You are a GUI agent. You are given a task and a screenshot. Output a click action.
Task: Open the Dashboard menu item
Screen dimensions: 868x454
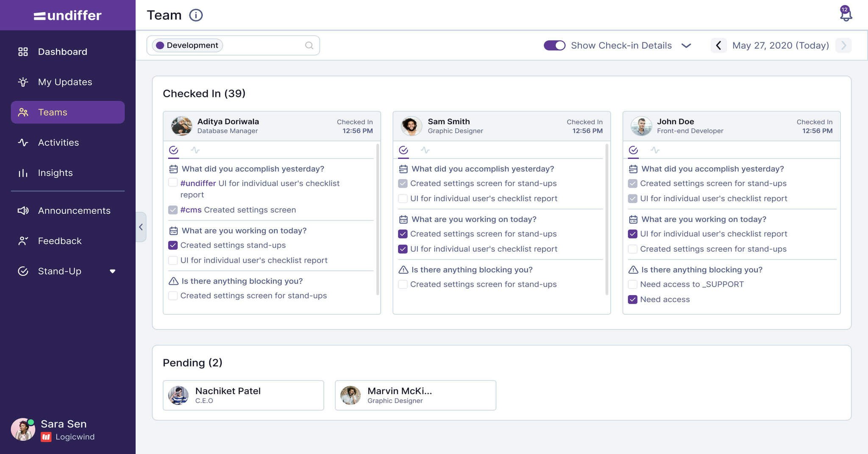68,52
